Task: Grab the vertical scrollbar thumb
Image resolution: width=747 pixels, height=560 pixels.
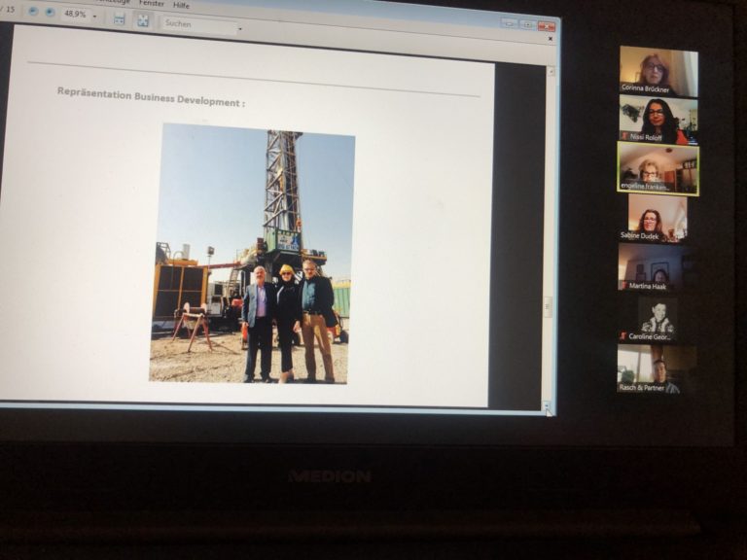Action: click(x=547, y=306)
